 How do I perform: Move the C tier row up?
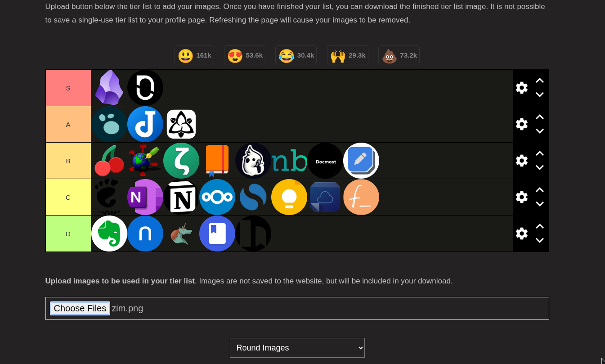click(540, 190)
